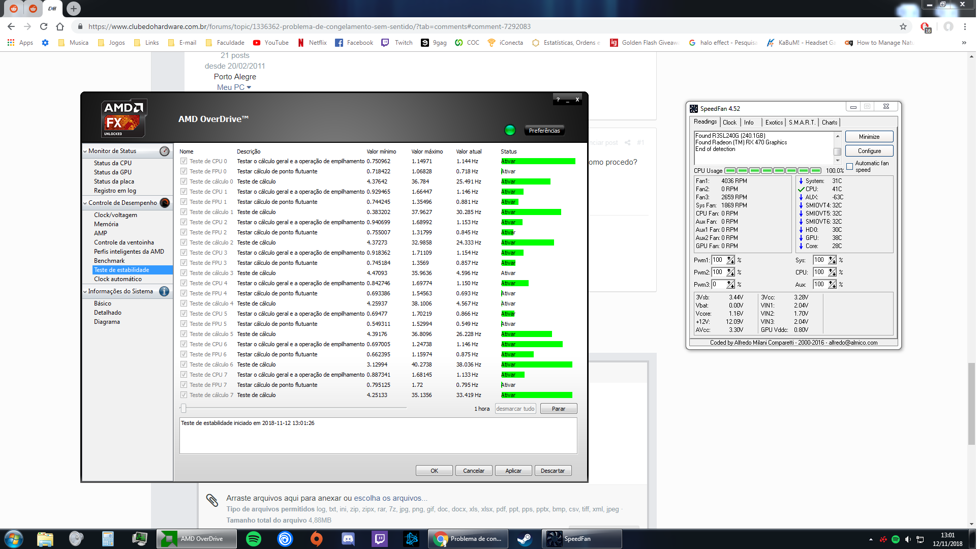Click the AMD FX logo in OverDrive
Viewport: 980px width, 549px height.
tap(124, 118)
